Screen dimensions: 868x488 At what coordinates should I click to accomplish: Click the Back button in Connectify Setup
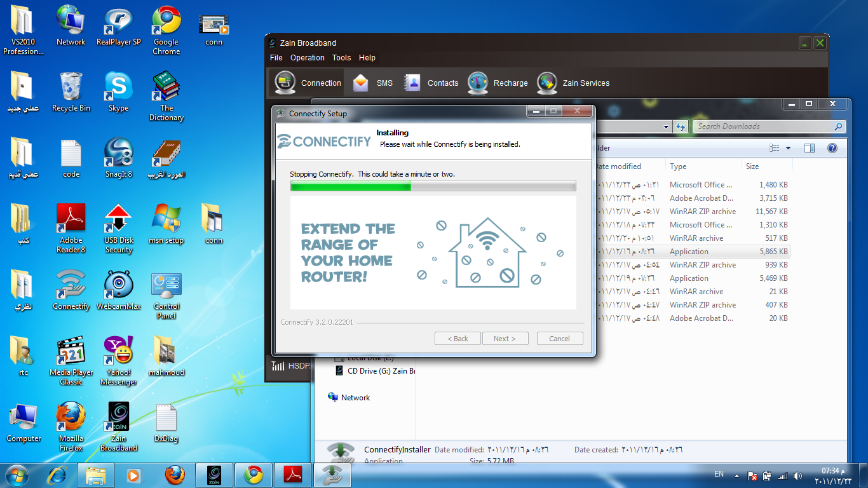(458, 339)
